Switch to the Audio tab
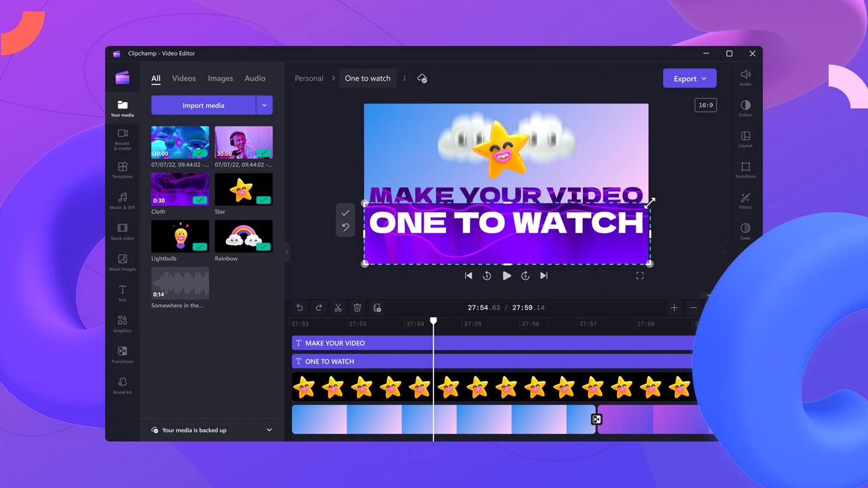The height and width of the screenshot is (488, 868). click(x=254, y=78)
